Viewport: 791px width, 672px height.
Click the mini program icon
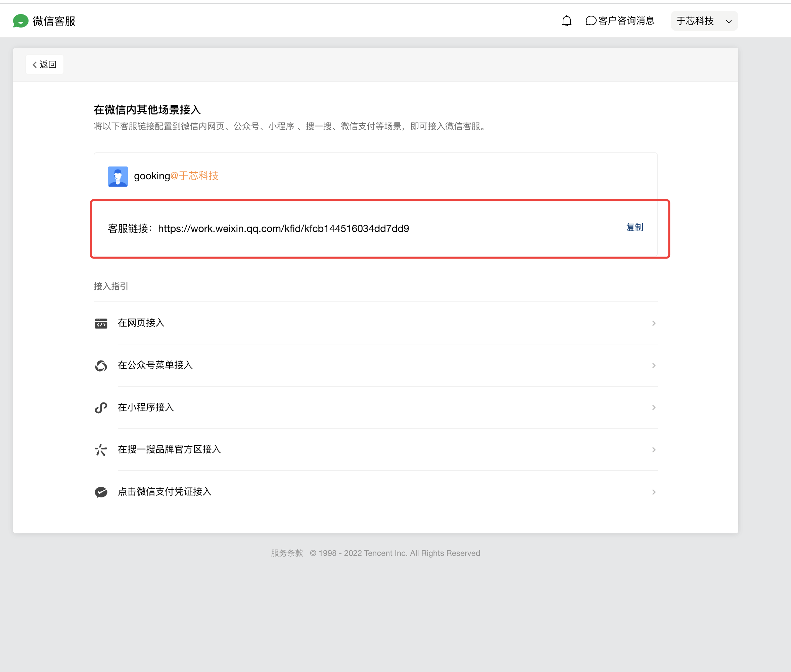(x=101, y=407)
